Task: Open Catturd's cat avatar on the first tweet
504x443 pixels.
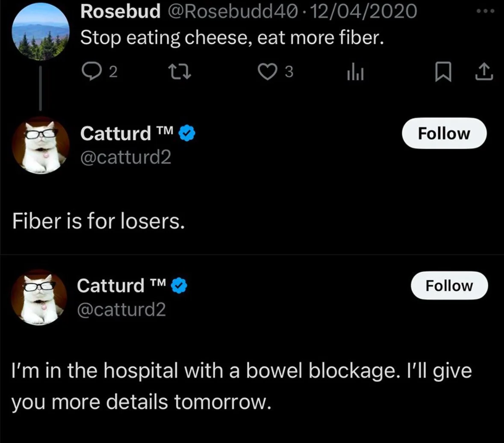Action: pos(41,145)
